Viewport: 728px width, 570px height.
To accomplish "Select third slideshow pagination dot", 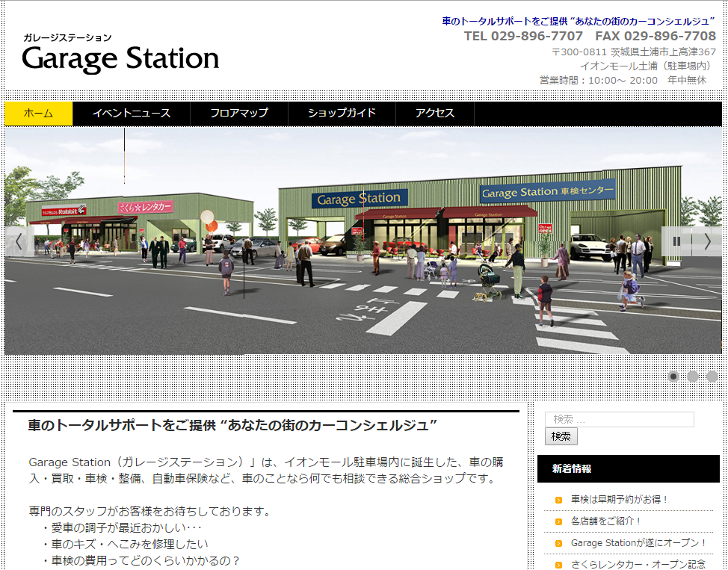I will [712, 377].
